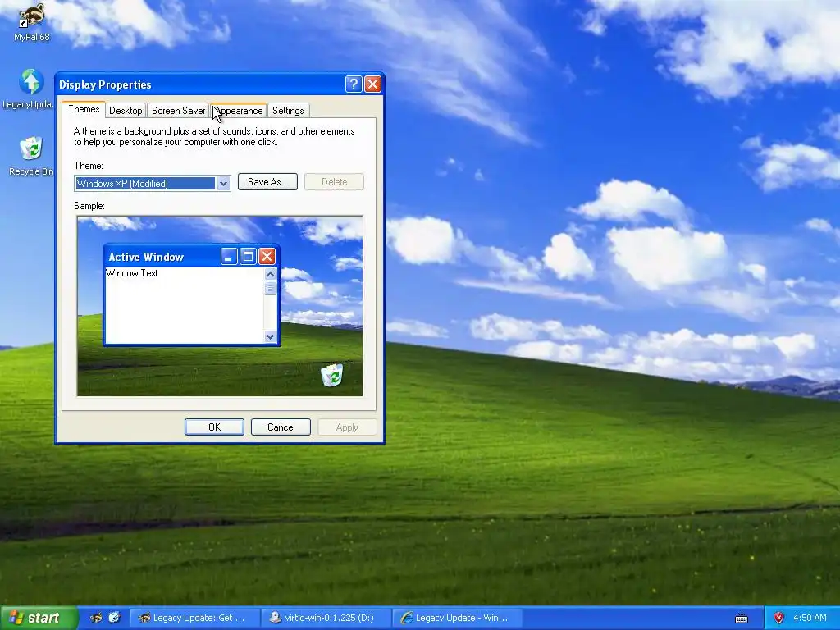Image resolution: width=840 pixels, height=630 pixels.
Task: Click the theme sample preview image
Action: 220,306
